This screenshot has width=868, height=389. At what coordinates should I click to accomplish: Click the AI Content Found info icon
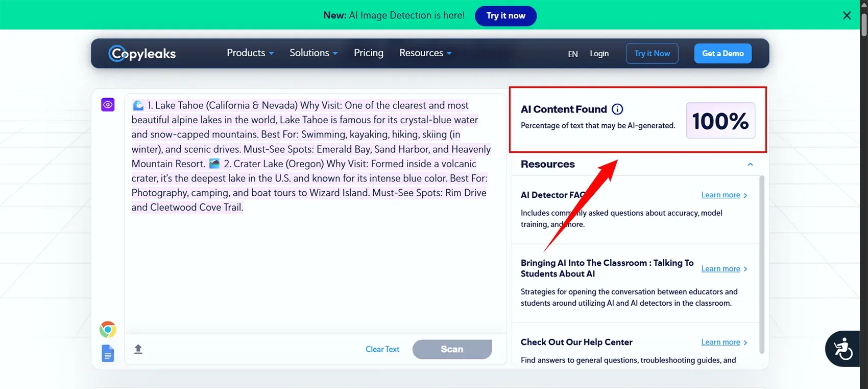617,109
